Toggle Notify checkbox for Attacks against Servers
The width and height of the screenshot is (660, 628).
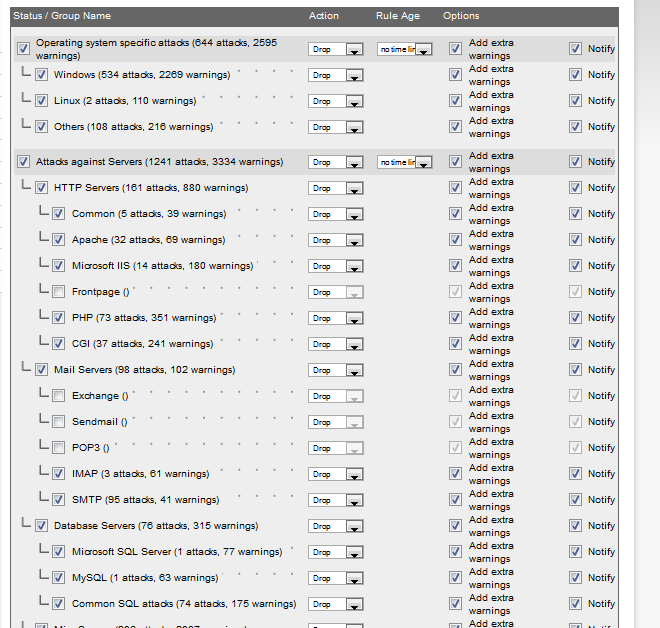[575, 162]
